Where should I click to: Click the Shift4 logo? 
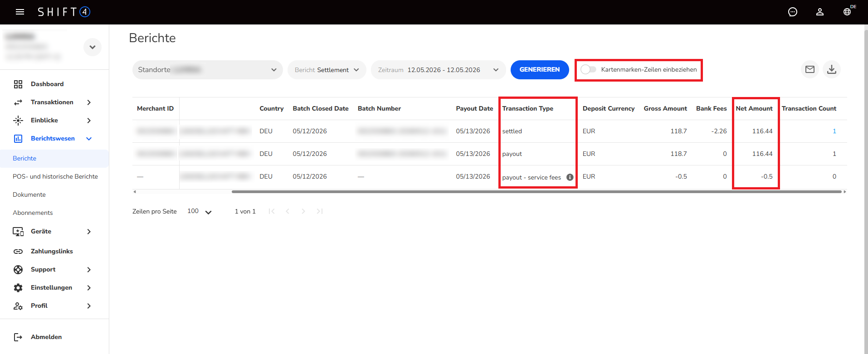click(x=64, y=12)
